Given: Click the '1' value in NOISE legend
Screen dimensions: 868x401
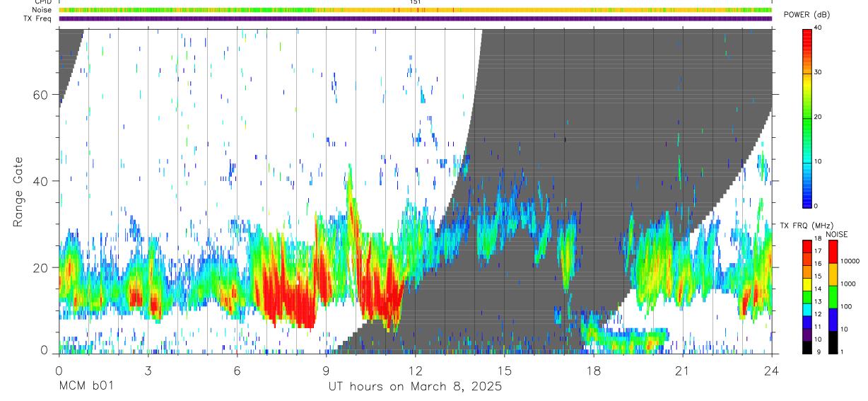Looking at the screenshot, I should point(843,351).
